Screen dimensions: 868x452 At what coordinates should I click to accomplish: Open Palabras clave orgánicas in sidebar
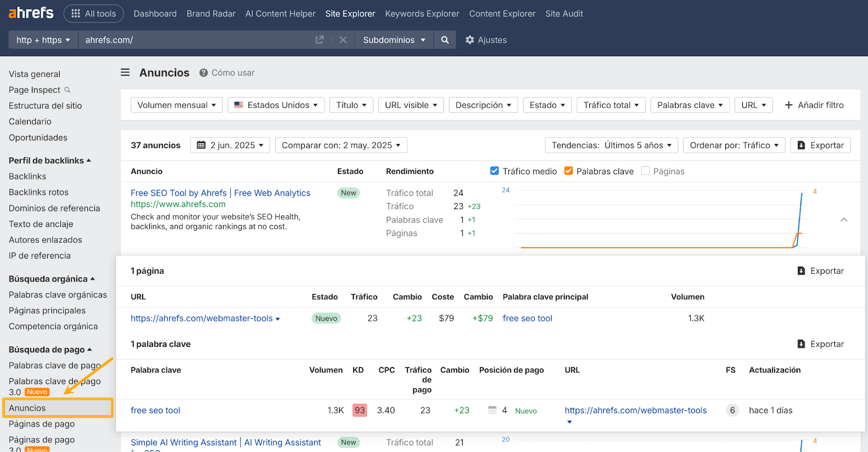click(x=58, y=294)
